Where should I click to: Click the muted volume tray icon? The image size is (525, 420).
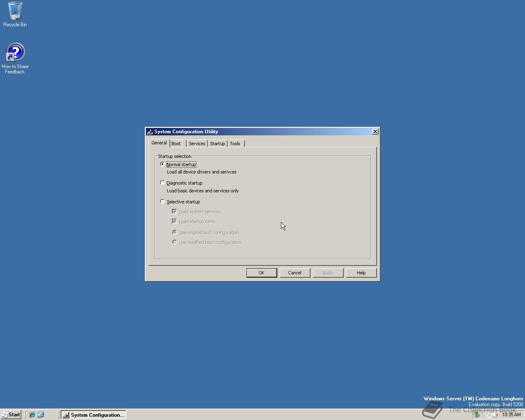(496, 415)
